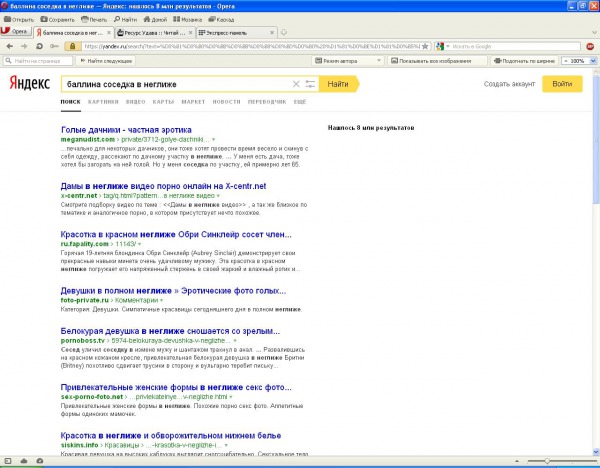Bookmark the page with the star icon
This screenshot has width=600, height=468.
425,46
